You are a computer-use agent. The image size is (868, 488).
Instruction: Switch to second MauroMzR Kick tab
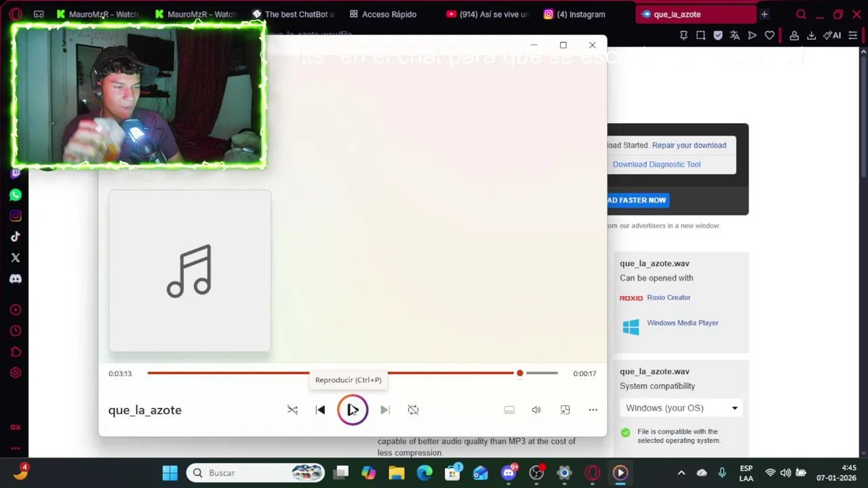197,14
